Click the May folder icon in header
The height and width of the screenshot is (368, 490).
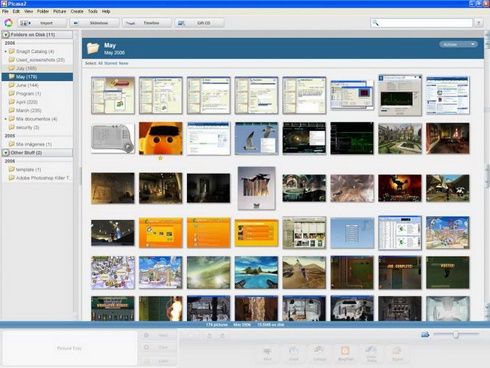pyautogui.click(x=93, y=48)
